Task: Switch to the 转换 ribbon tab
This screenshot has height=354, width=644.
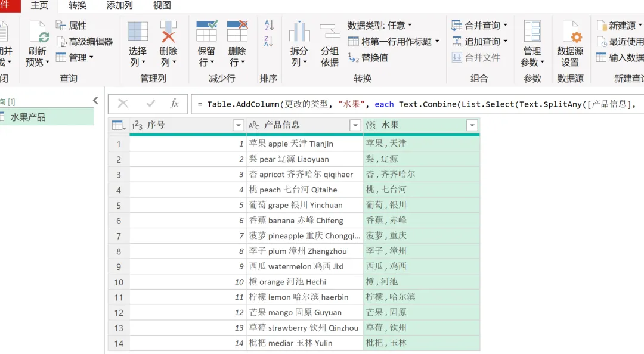Action: 77,5
